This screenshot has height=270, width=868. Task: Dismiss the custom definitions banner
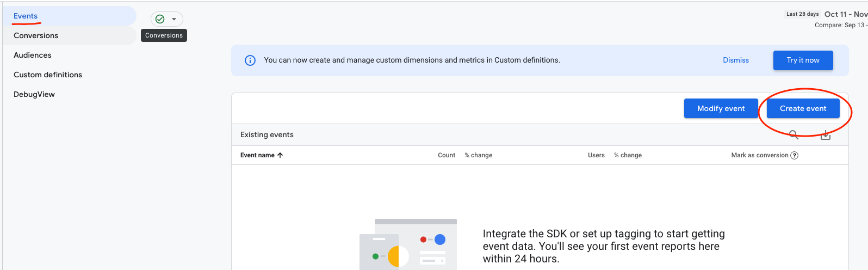(x=736, y=60)
